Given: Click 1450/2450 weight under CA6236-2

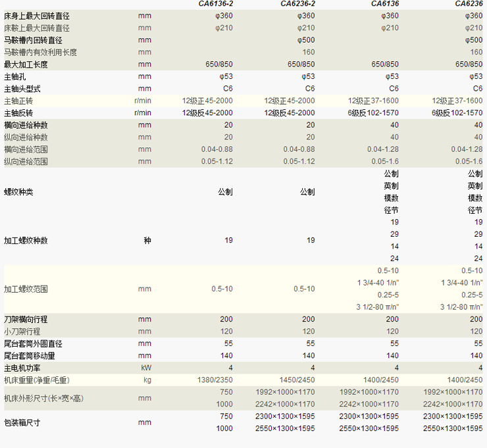Looking at the screenshot, I should 297,380.
